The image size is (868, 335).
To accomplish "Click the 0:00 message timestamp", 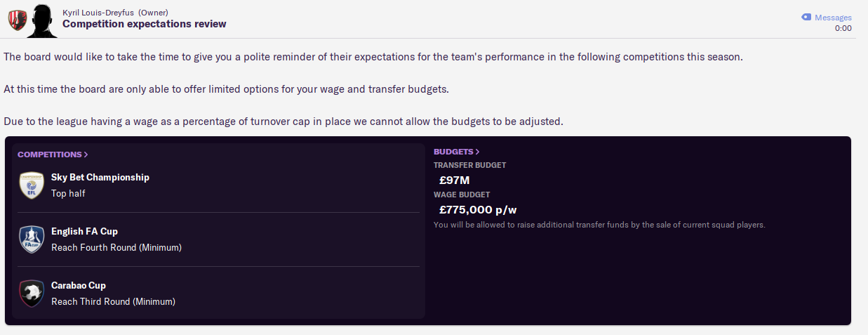I will coord(843,29).
